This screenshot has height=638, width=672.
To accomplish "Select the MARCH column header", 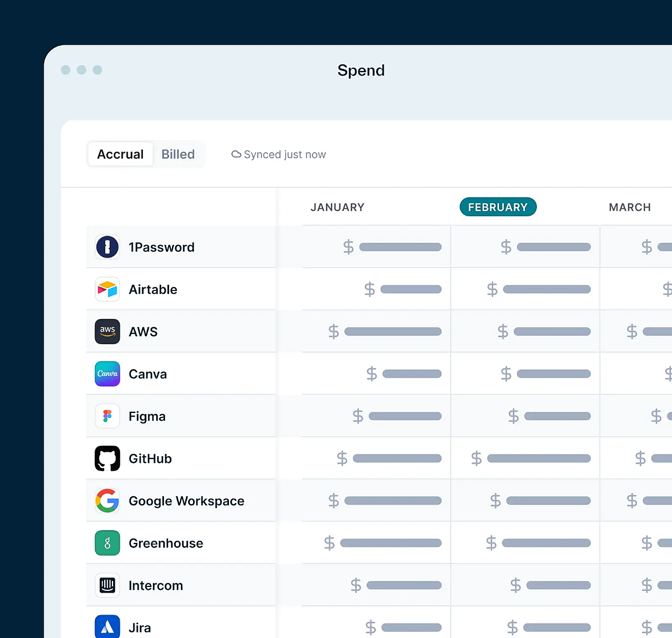I will pyautogui.click(x=630, y=207).
